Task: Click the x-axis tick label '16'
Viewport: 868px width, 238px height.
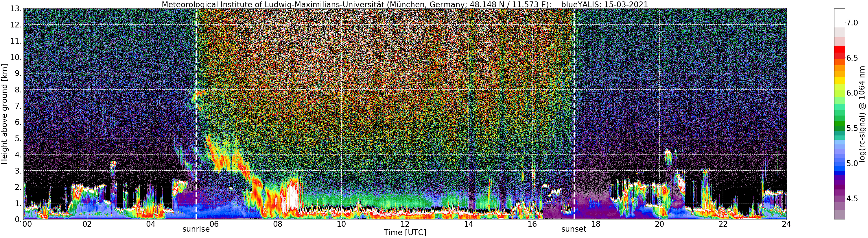Action: click(x=532, y=224)
